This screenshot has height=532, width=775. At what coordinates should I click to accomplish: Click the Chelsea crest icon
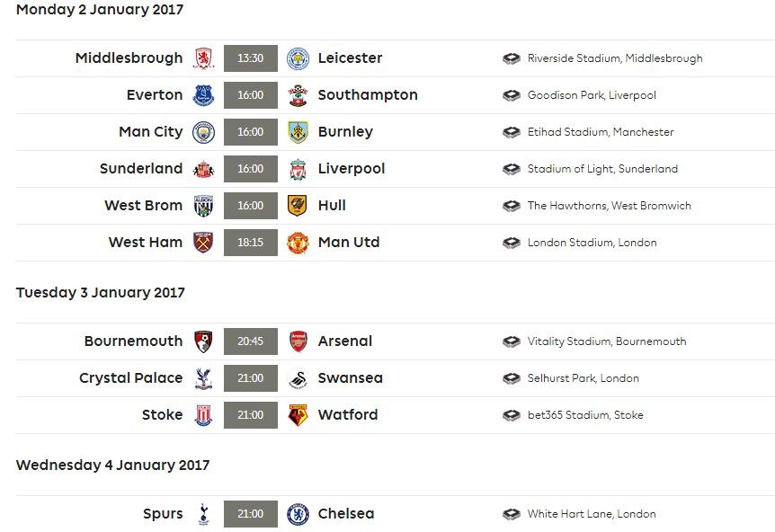point(298,514)
